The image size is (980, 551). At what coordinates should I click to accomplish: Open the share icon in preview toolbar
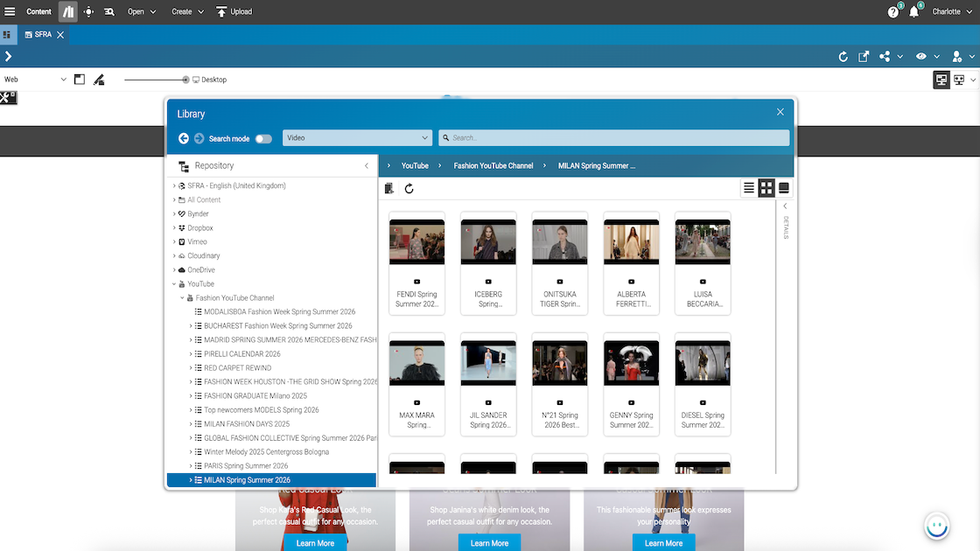[x=885, y=57]
